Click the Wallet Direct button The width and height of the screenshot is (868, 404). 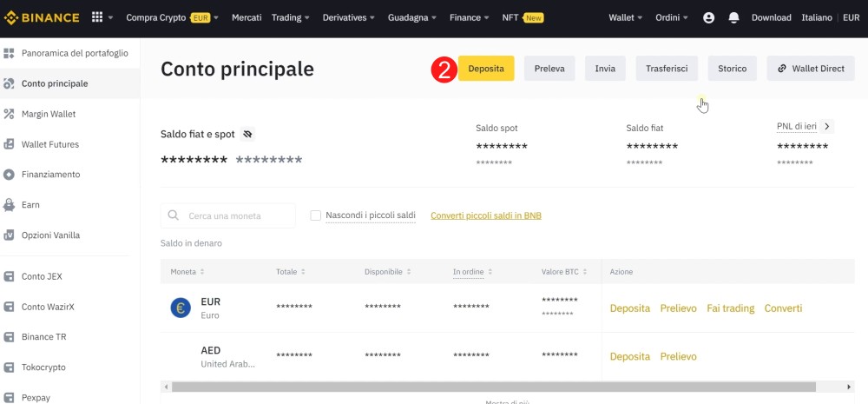(x=811, y=69)
